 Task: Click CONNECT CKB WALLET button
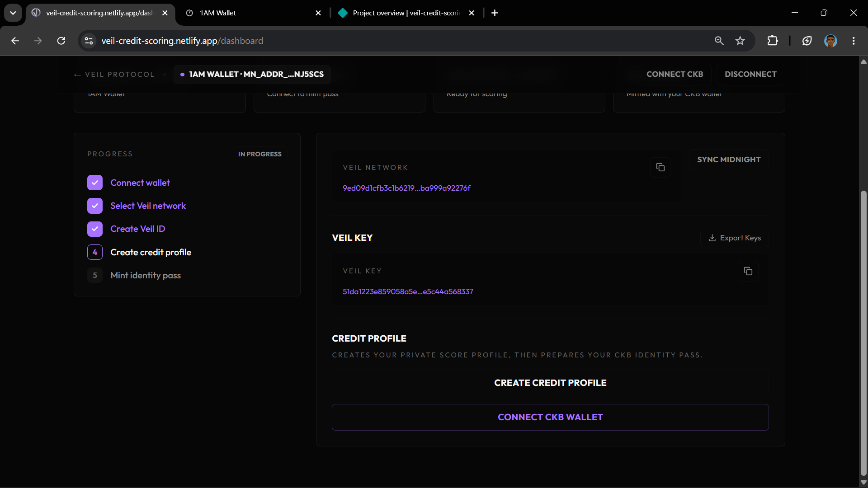[550, 417]
